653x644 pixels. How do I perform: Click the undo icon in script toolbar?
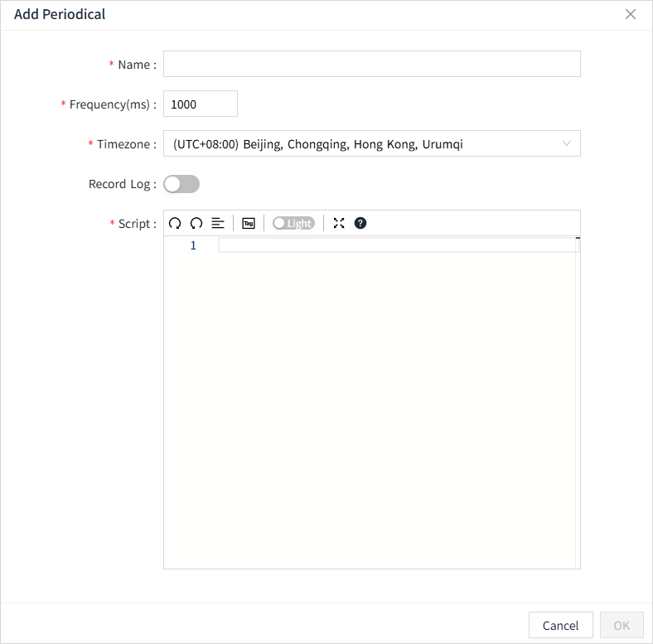tap(175, 223)
